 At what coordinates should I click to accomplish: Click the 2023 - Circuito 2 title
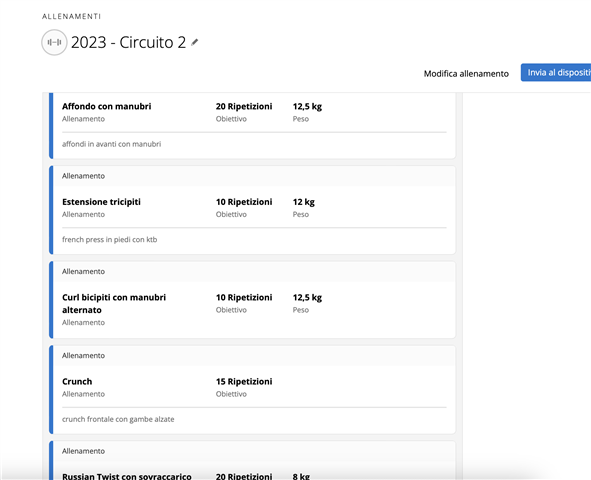[x=129, y=42]
